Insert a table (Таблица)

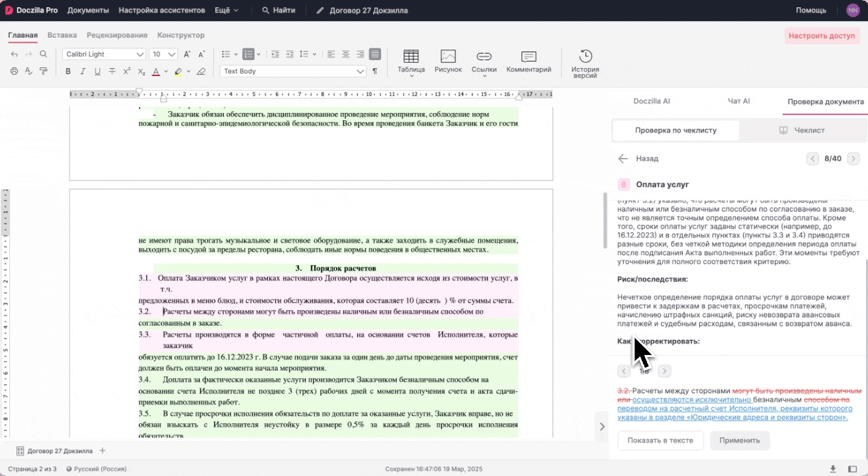coord(411,62)
